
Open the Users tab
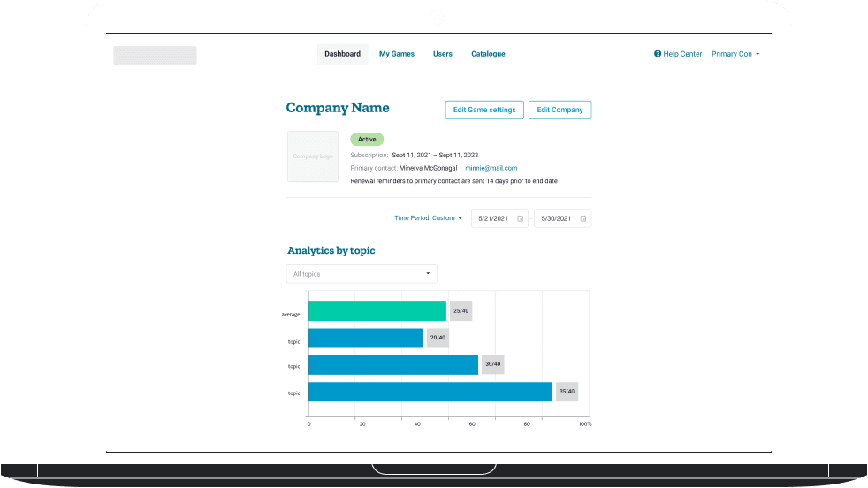(442, 54)
